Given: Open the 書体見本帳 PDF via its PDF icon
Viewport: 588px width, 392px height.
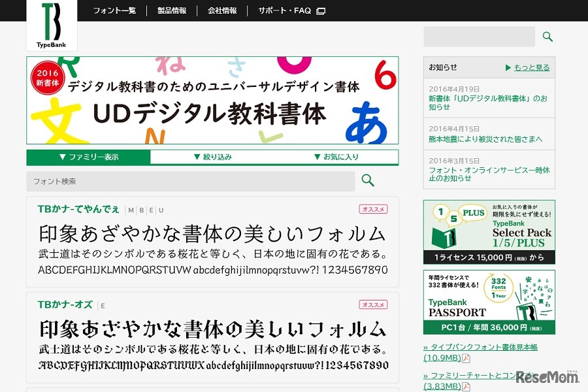Looking at the screenshot, I should (x=465, y=358).
